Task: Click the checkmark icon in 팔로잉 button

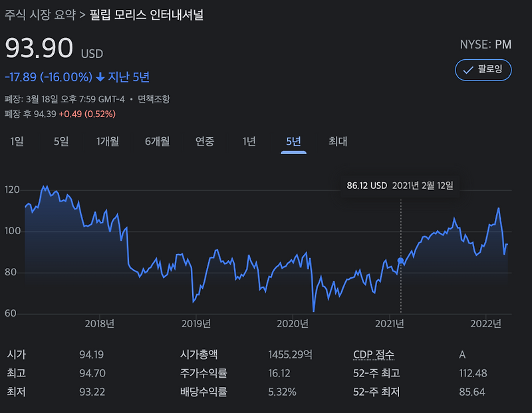Action: point(468,70)
